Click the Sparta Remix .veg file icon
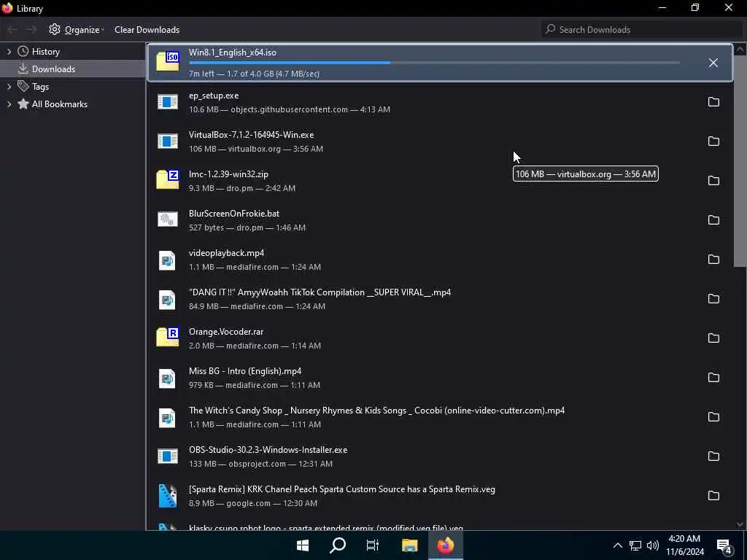The height and width of the screenshot is (560, 747). click(x=168, y=496)
